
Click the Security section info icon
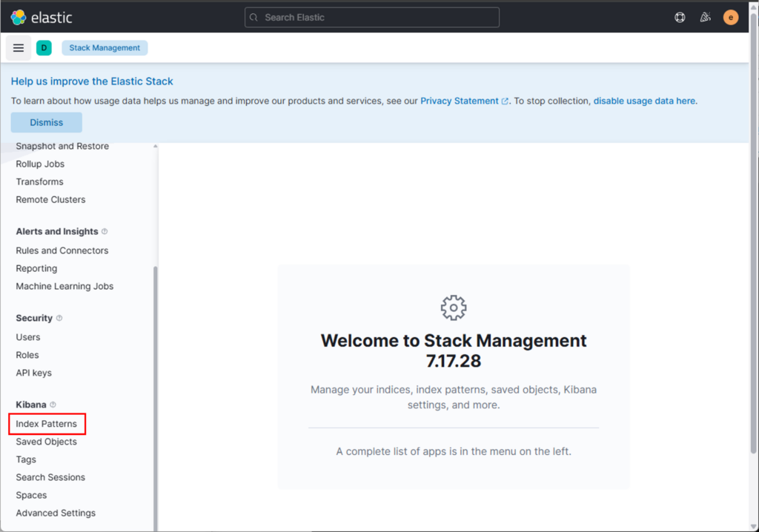[59, 318]
